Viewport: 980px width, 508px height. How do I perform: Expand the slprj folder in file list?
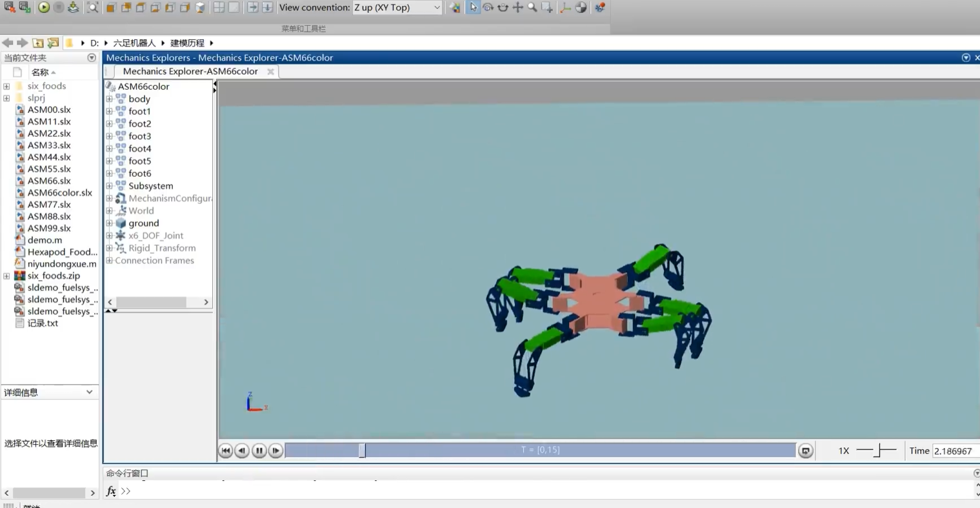pos(6,98)
